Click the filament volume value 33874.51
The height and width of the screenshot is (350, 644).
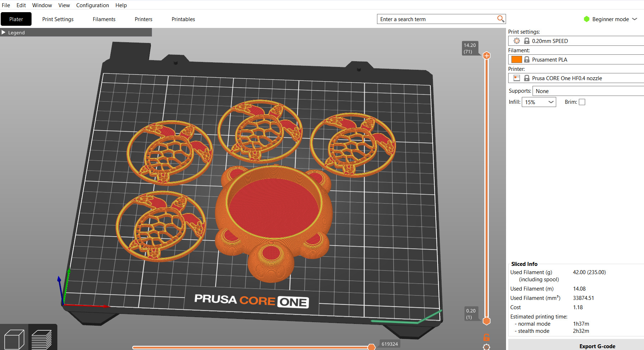point(583,298)
